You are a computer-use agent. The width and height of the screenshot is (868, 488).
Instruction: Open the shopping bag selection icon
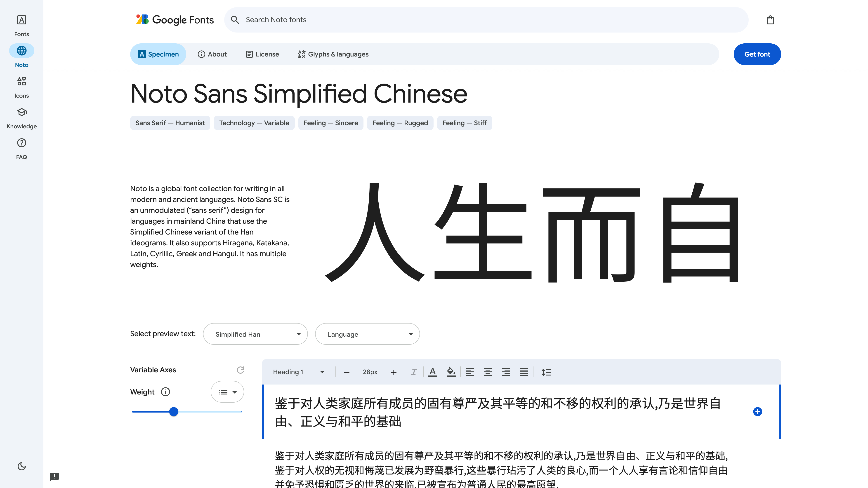[770, 20]
